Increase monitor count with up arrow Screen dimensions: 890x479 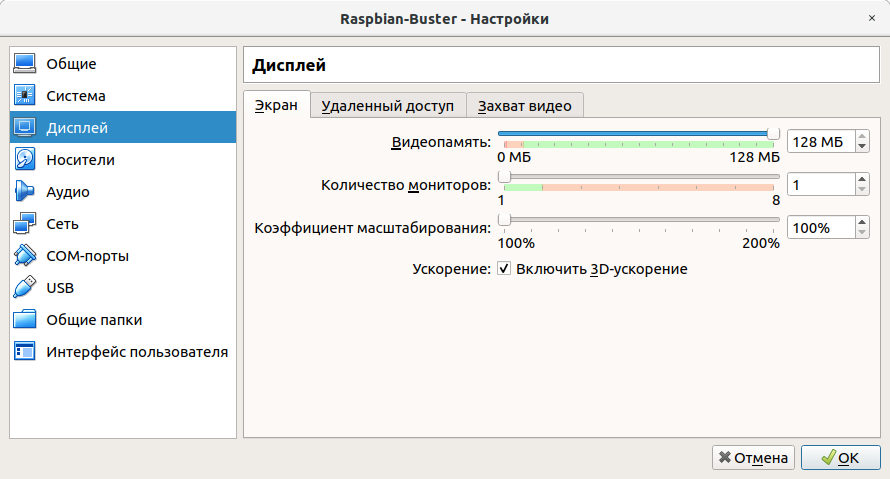[x=862, y=179]
